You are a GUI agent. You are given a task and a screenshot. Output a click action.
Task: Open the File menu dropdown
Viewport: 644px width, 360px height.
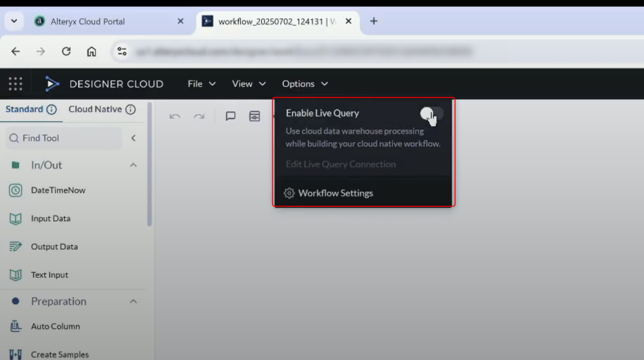[x=202, y=84]
